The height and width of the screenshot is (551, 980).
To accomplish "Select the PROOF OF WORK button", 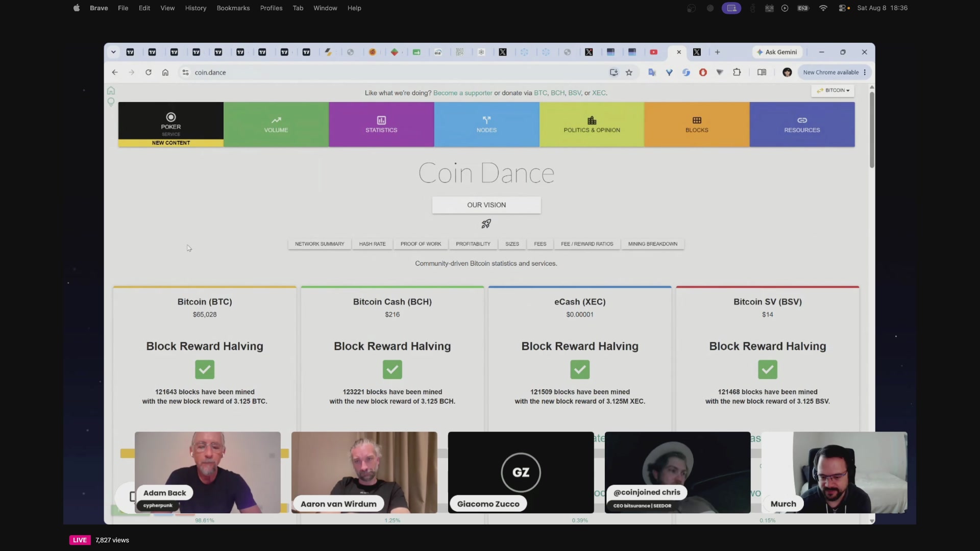I will click(x=421, y=244).
